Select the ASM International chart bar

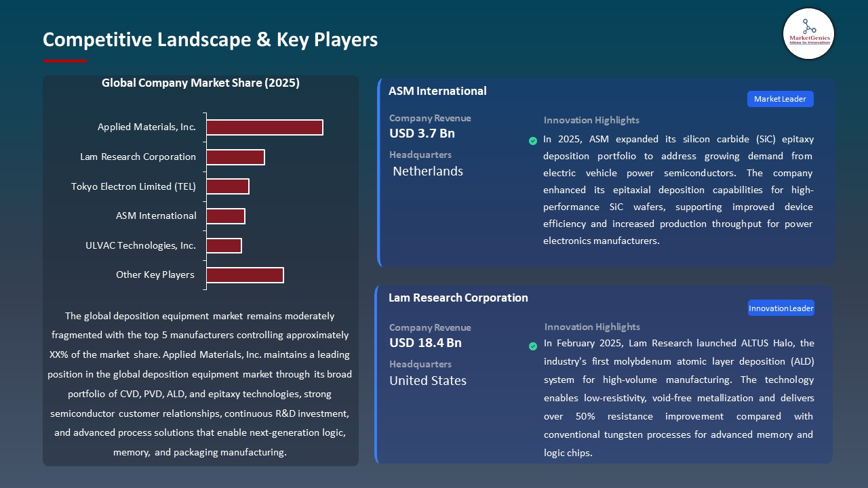tap(226, 216)
